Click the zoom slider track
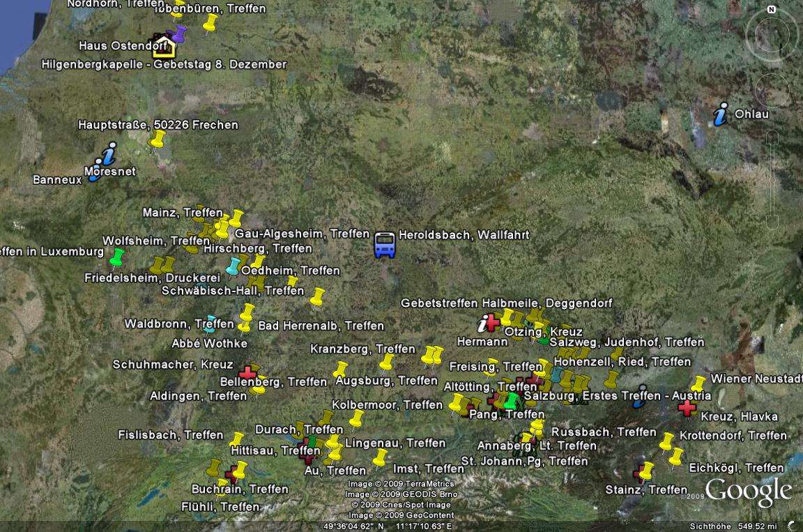This screenshot has height=532, width=803. [x=772, y=178]
